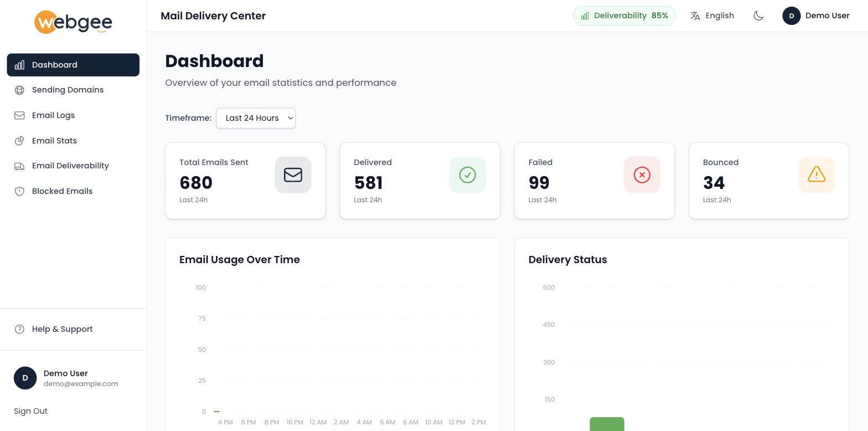Viewport: 868px width, 431px height.
Task: Open Email Logs page
Action: click(73, 115)
